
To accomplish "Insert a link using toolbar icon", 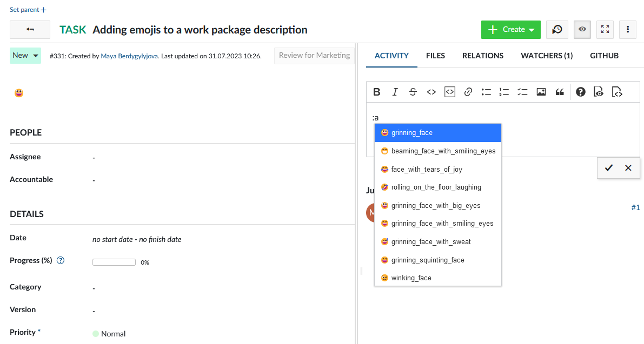I will (468, 92).
